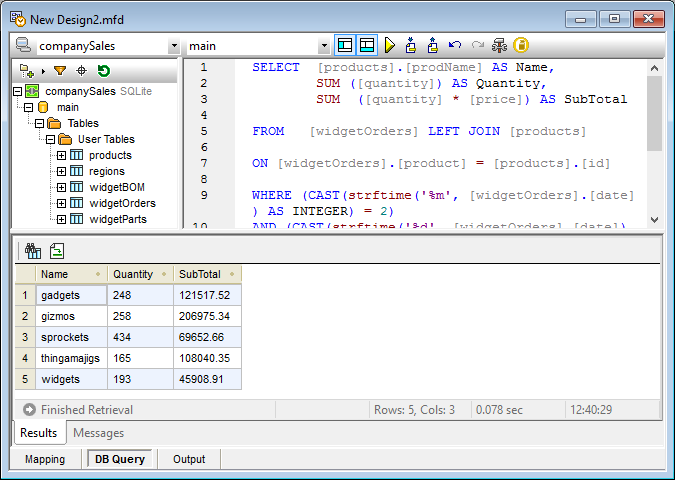Sort by the Quantity column header
The width and height of the screenshot is (675, 480).
point(133,274)
